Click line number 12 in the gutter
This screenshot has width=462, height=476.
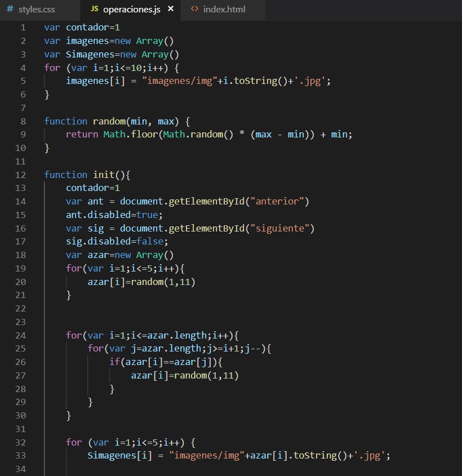tap(20, 175)
